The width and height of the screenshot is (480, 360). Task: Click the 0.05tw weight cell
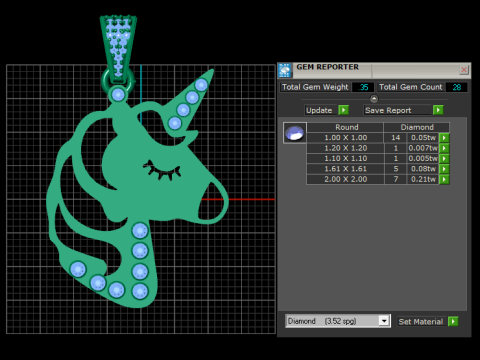point(423,138)
